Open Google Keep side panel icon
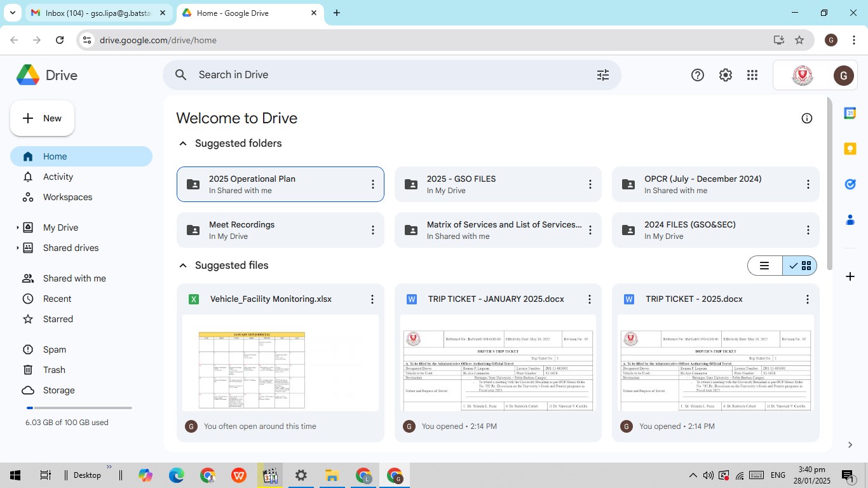The height and width of the screenshot is (488, 868). click(x=850, y=149)
